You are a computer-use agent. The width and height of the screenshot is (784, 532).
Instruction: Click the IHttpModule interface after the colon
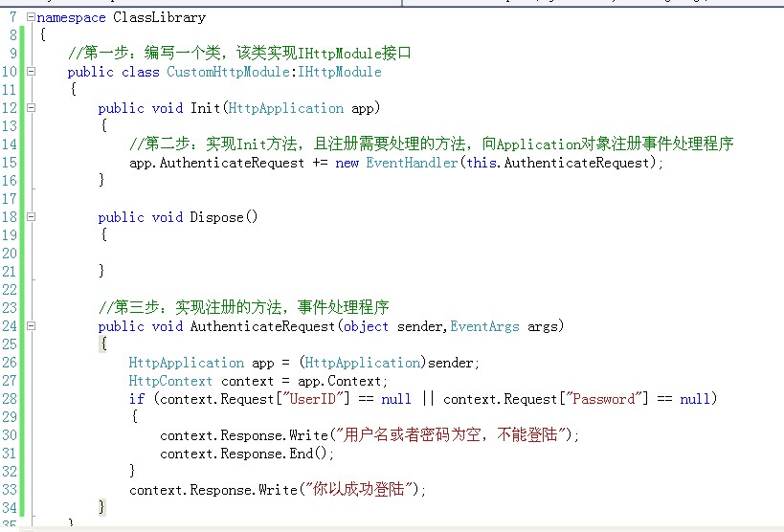[340, 72]
